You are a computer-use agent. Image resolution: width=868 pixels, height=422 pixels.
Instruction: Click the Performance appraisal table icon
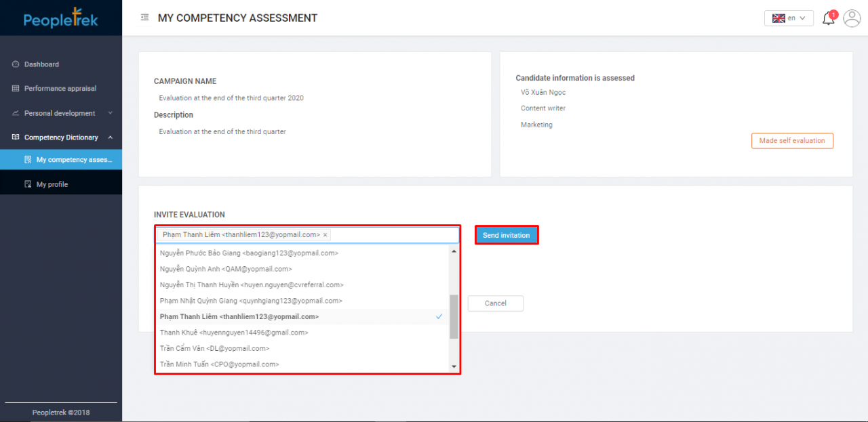16,89
